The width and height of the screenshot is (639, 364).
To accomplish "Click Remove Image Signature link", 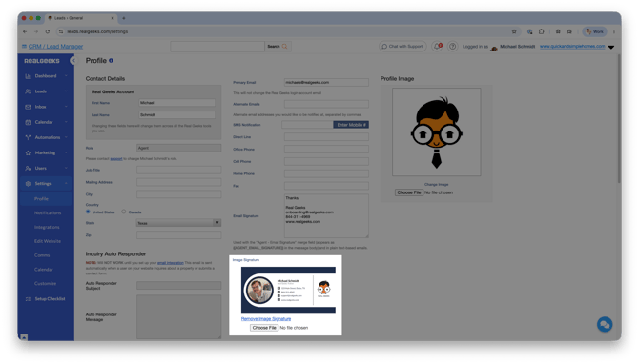I will pyautogui.click(x=266, y=319).
